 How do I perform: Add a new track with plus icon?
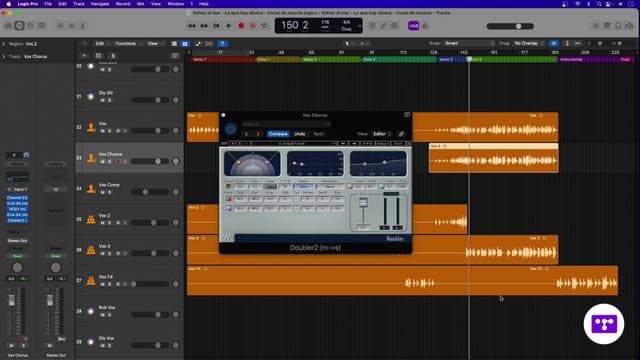tap(84, 56)
